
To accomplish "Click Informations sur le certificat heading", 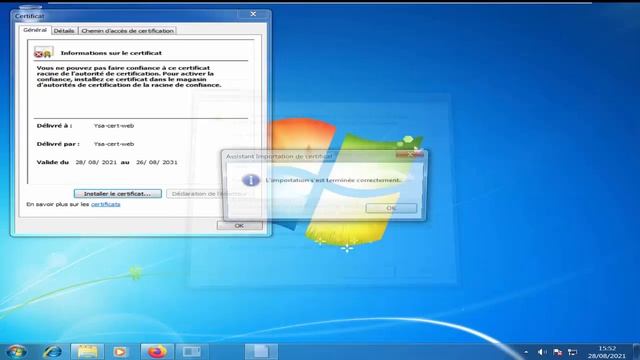I will click(111, 53).
